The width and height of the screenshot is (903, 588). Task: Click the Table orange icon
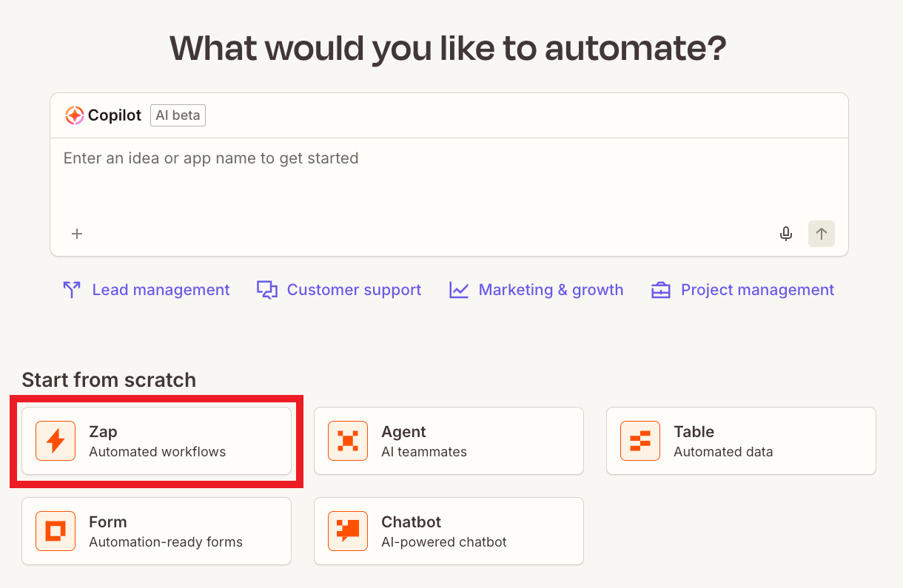[640, 441]
